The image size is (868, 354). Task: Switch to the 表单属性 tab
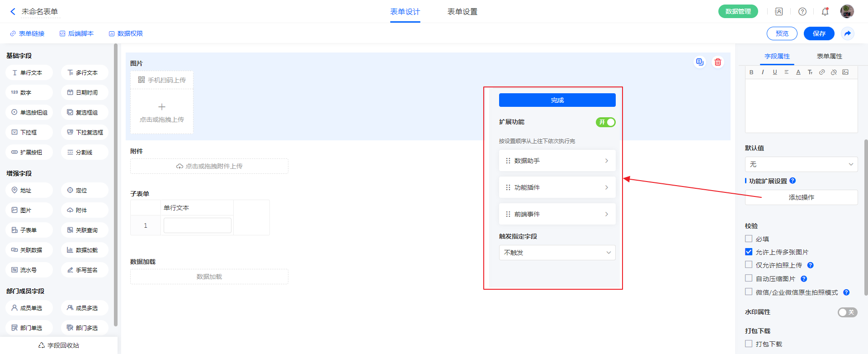point(829,56)
